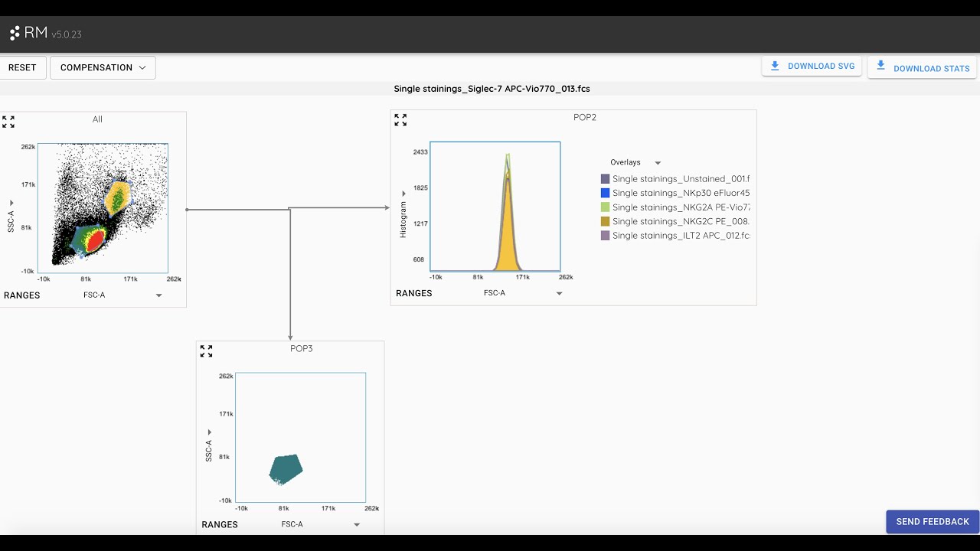Click NKG2A PE-Vio overlay color swatch

click(606, 207)
